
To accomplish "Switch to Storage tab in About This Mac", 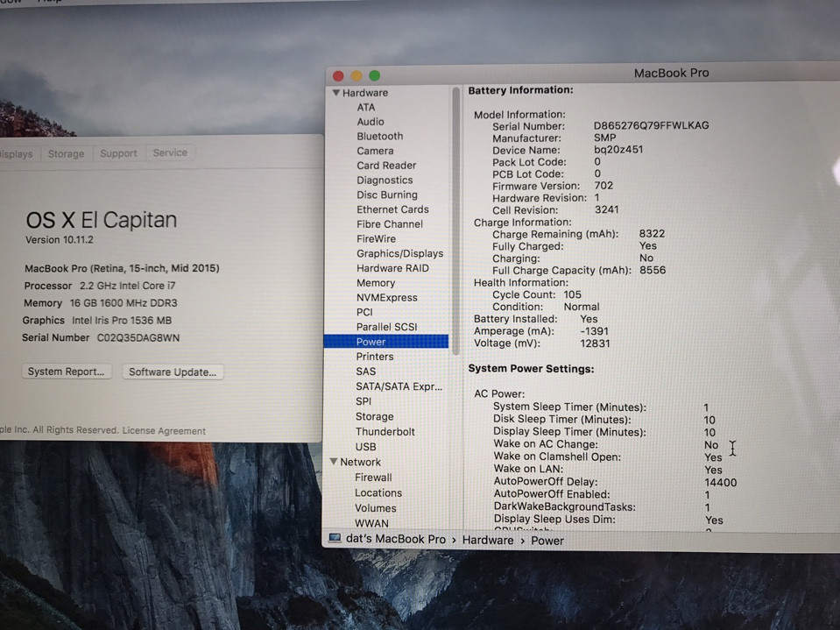I will click(x=66, y=153).
